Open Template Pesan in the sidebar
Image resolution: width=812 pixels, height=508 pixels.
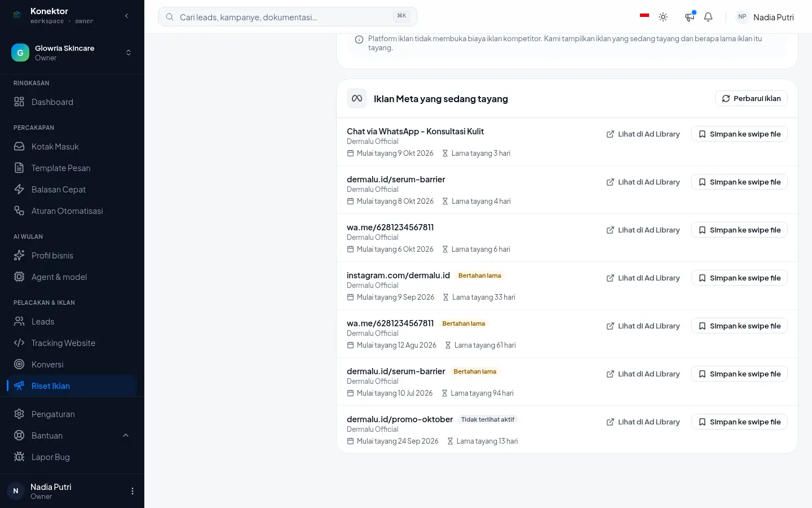[72, 168]
